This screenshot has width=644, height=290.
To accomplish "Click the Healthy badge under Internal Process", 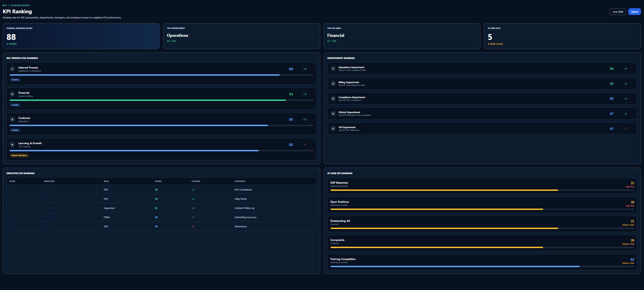I will tap(15, 80).
